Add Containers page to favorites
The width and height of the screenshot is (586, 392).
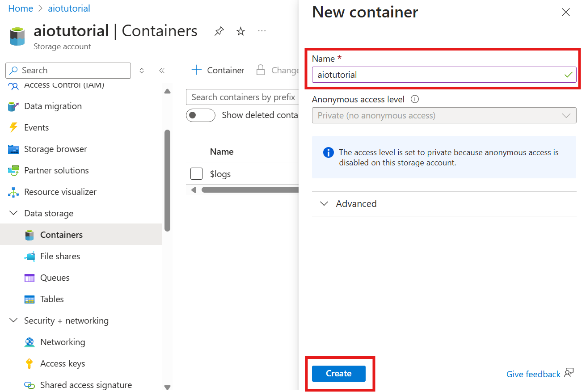(x=240, y=31)
